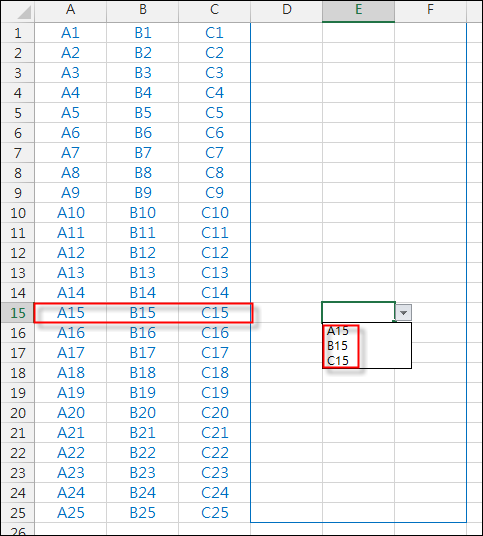Viewport: 483px width, 536px height.
Task: Click cell containing B17
Action: point(143,353)
